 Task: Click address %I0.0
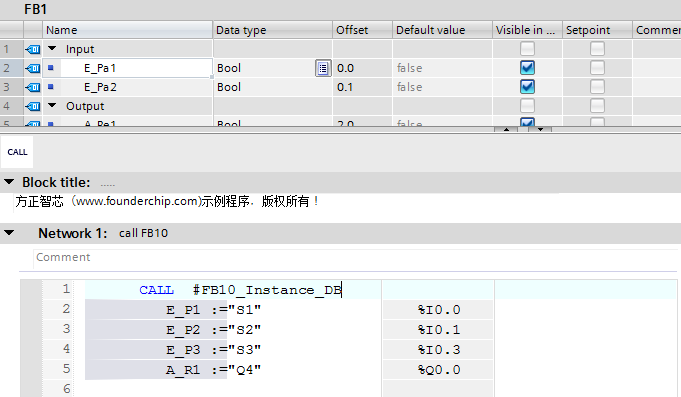(x=439, y=310)
